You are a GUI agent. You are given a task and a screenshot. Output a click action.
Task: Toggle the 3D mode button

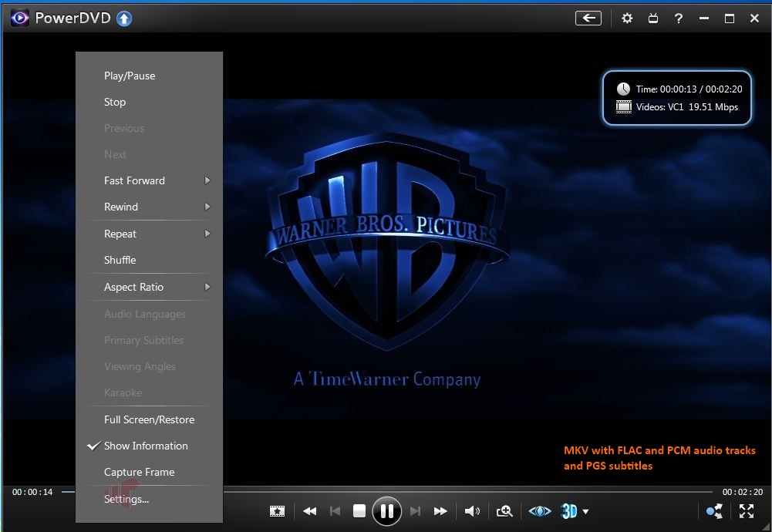click(x=568, y=511)
